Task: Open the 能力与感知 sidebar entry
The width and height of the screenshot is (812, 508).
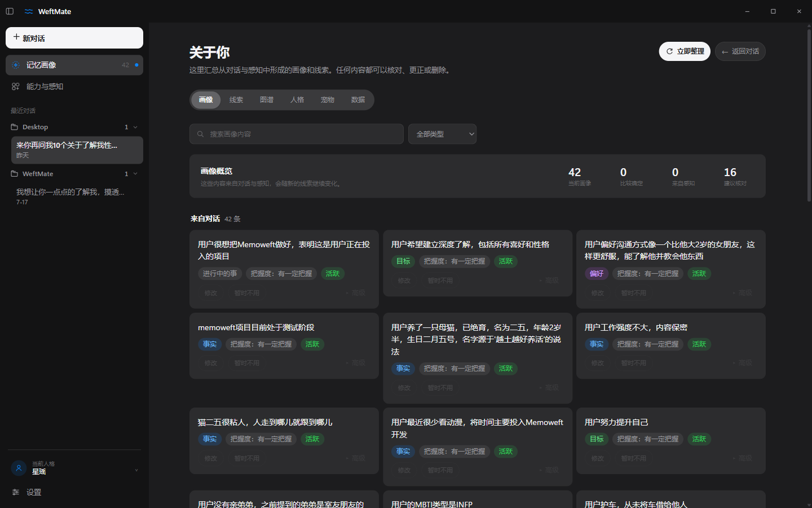Action: (74, 86)
